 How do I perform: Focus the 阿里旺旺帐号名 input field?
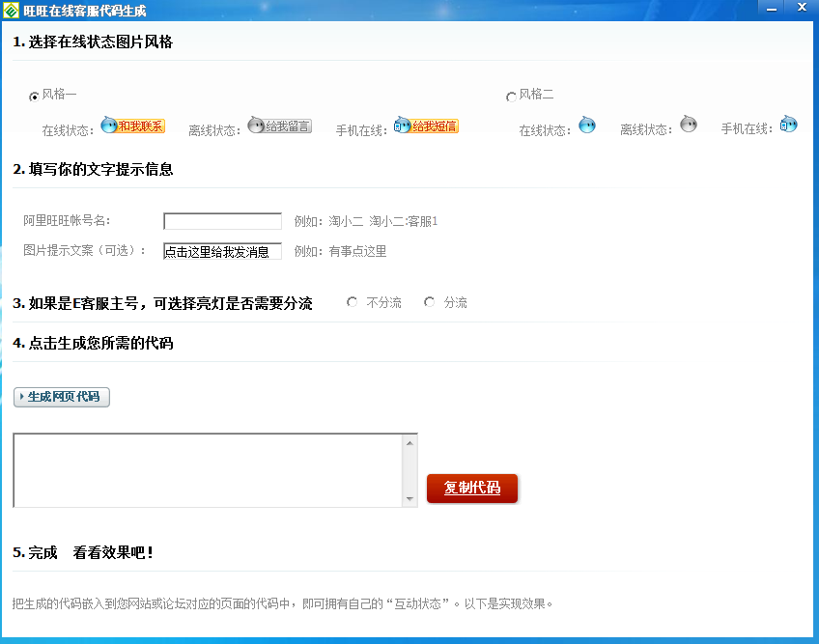[222, 221]
